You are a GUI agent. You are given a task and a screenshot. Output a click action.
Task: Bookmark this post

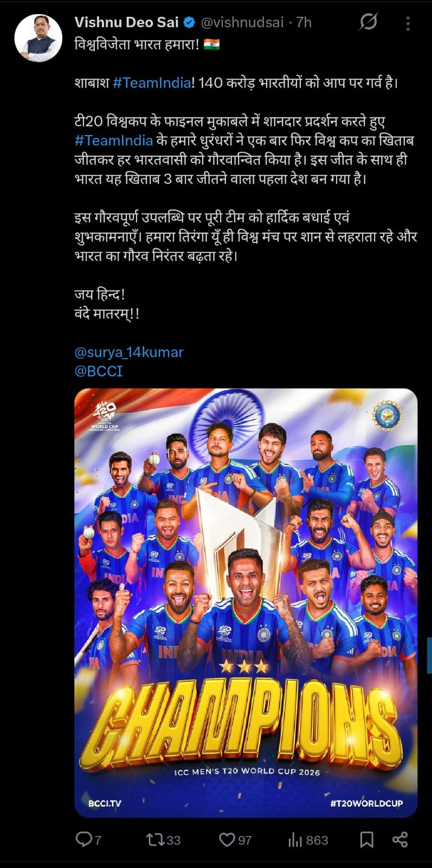(366, 840)
